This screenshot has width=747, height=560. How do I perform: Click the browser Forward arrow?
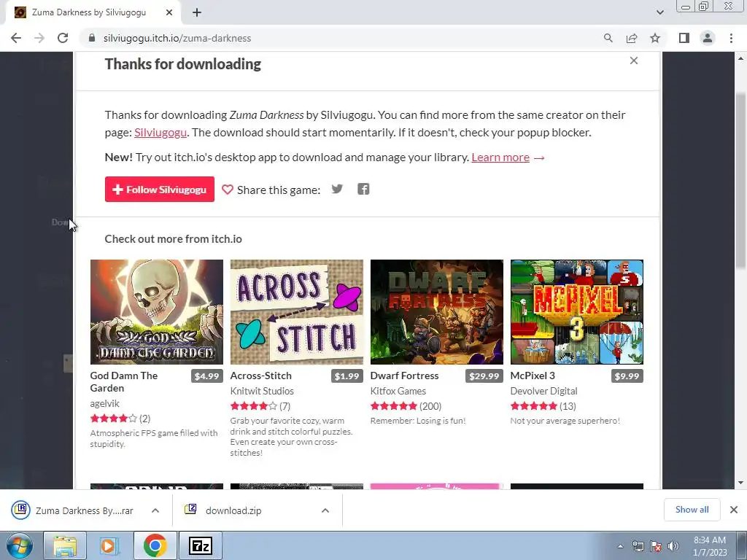[x=39, y=38]
